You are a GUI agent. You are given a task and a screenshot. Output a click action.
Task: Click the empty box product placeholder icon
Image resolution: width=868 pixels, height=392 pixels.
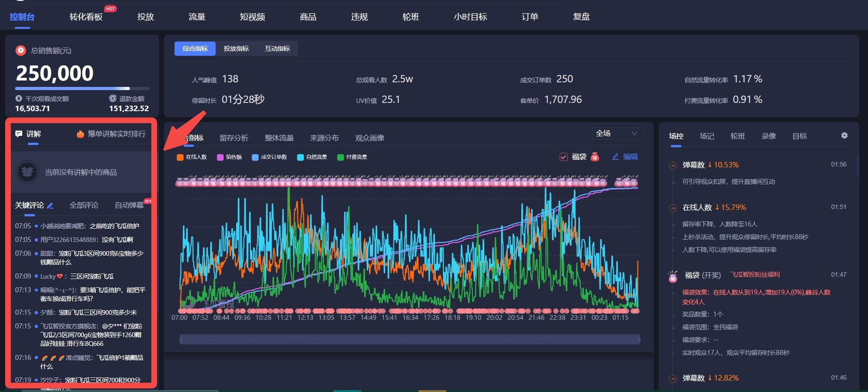(27, 172)
